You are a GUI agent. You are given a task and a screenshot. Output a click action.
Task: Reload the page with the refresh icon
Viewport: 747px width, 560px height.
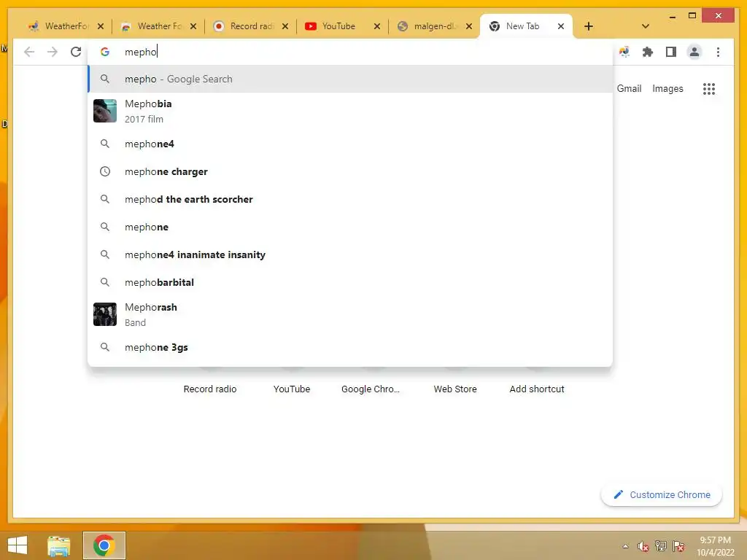click(x=76, y=52)
